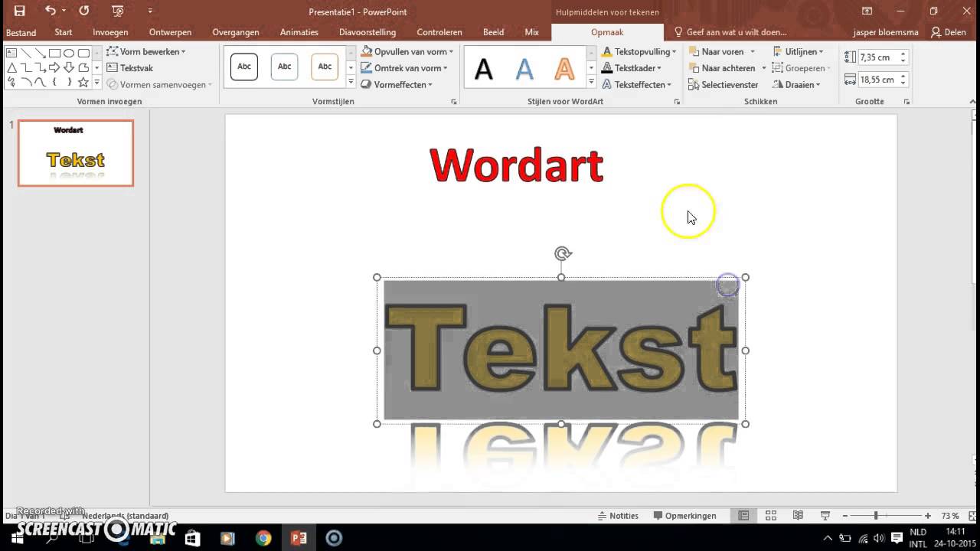This screenshot has height=551, width=980.
Task: Toggle the Notities notes pane
Action: (x=618, y=516)
